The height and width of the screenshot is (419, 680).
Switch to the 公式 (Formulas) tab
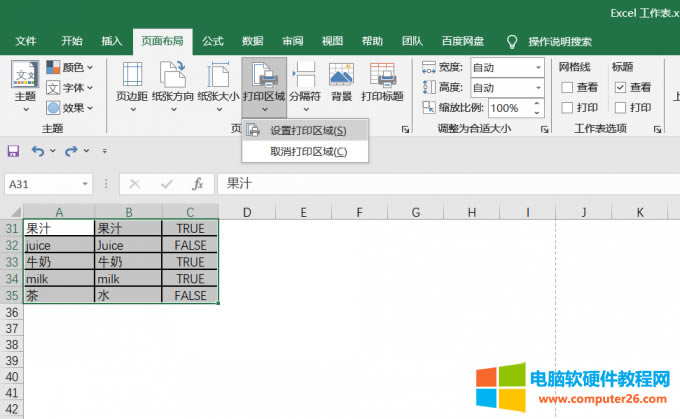[x=213, y=41]
